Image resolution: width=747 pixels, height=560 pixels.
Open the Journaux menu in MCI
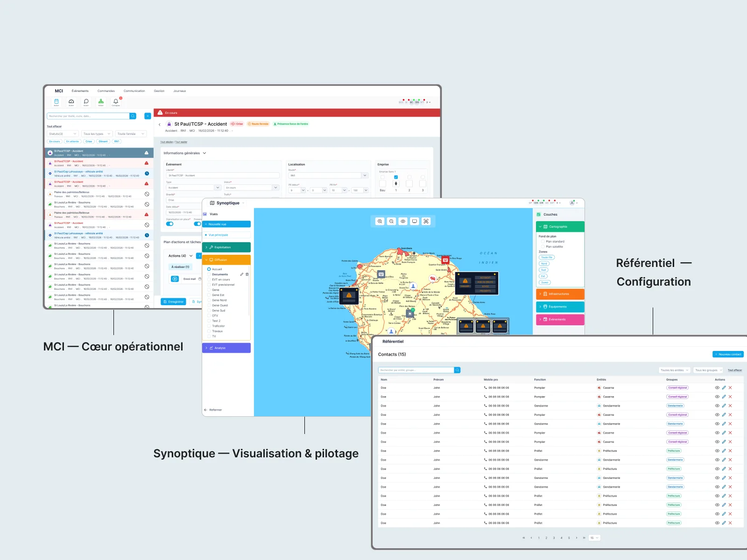click(x=180, y=91)
